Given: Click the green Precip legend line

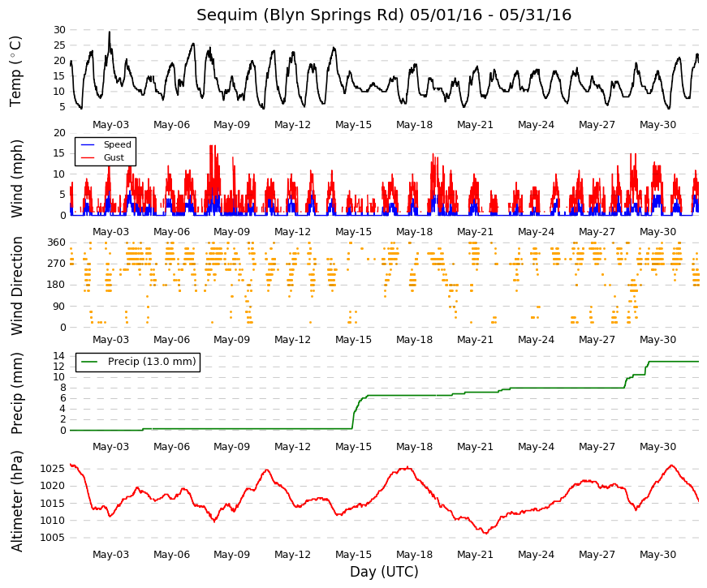Looking at the screenshot, I should [x=89, y=362].
